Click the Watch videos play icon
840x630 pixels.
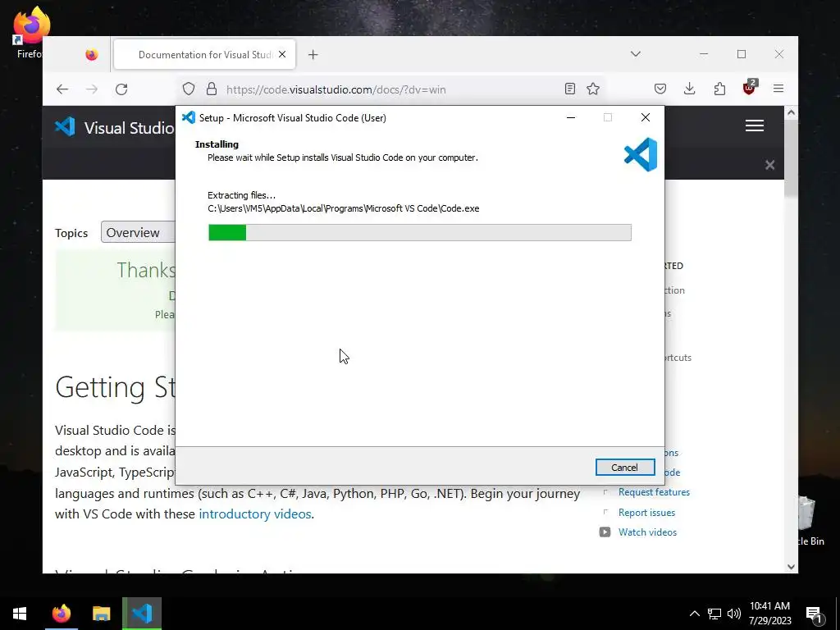click(605, 532)
